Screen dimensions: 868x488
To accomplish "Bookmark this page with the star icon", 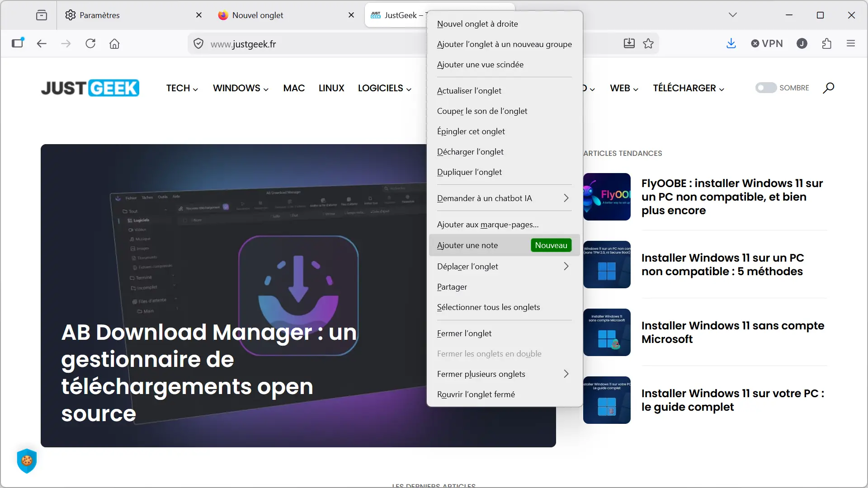I will [x=648, y=43].
